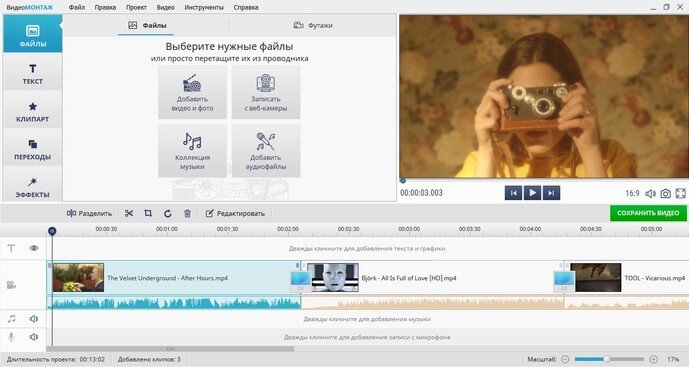Screen dimensions: 689x367
Task: Select the TOOL - Vicarious clip thumbnail
Action: (595, 278)
